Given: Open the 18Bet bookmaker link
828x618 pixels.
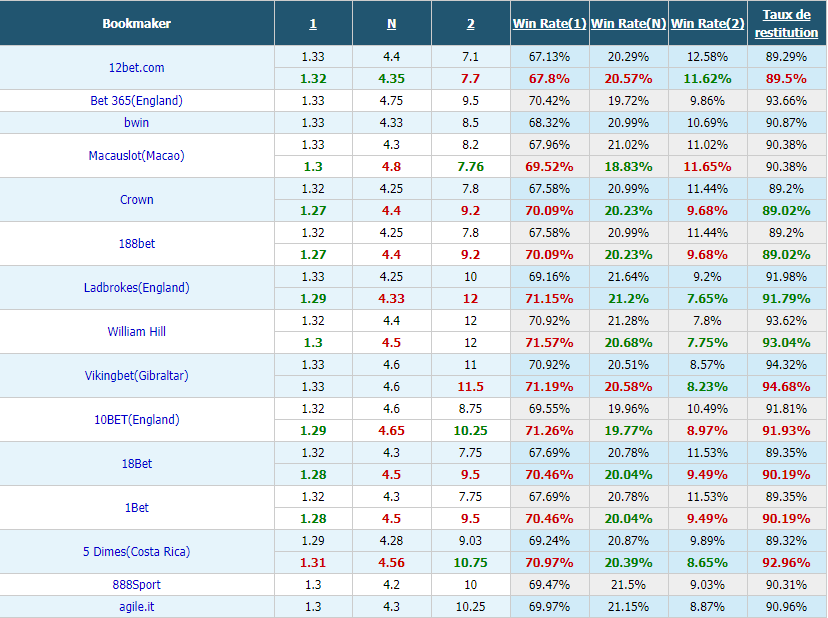Looking at the screenshot, I should coord(137,464).
